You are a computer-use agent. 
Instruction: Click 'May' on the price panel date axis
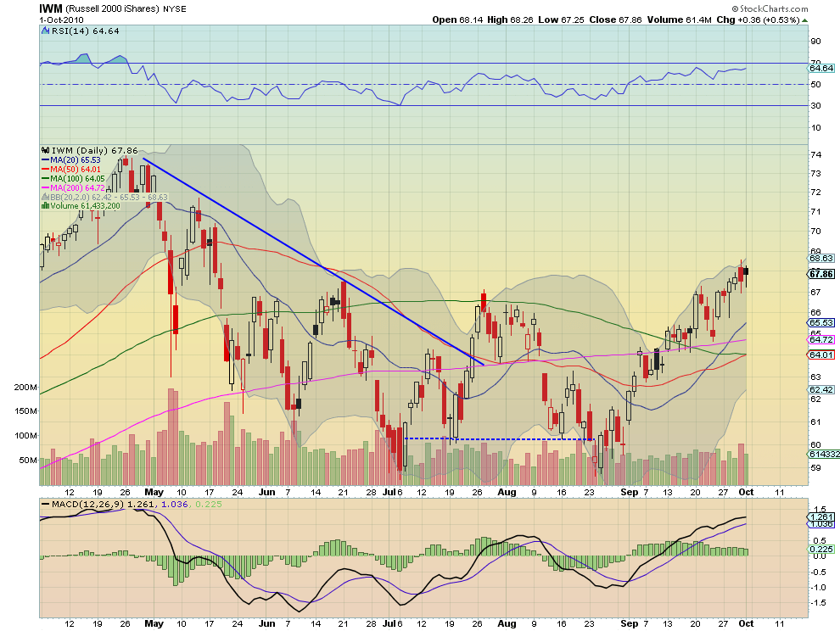pyautogui.click(x=154, y=492)
